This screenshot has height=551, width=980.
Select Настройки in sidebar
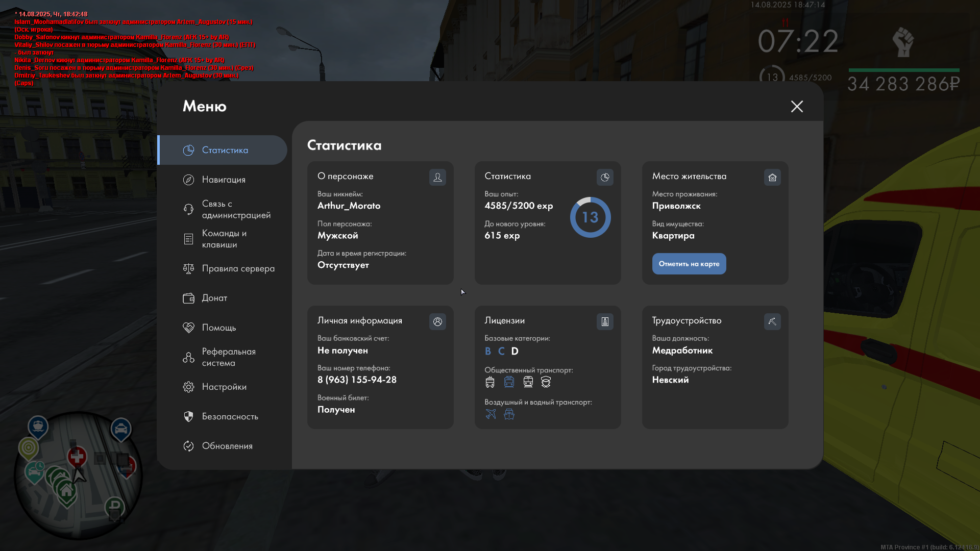[x=224, y=387]
